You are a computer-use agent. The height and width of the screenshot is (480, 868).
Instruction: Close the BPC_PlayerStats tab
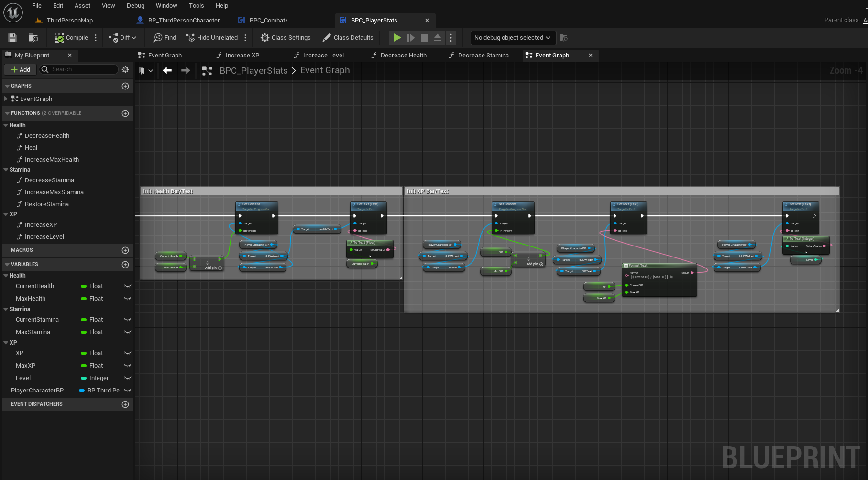pyautogui.click(x=427, y=21)
